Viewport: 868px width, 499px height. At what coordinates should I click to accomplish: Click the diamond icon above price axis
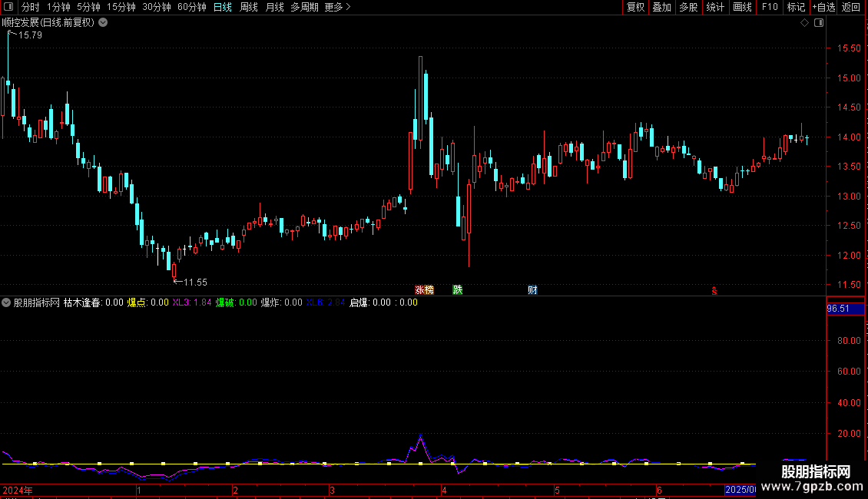(805, 23)
